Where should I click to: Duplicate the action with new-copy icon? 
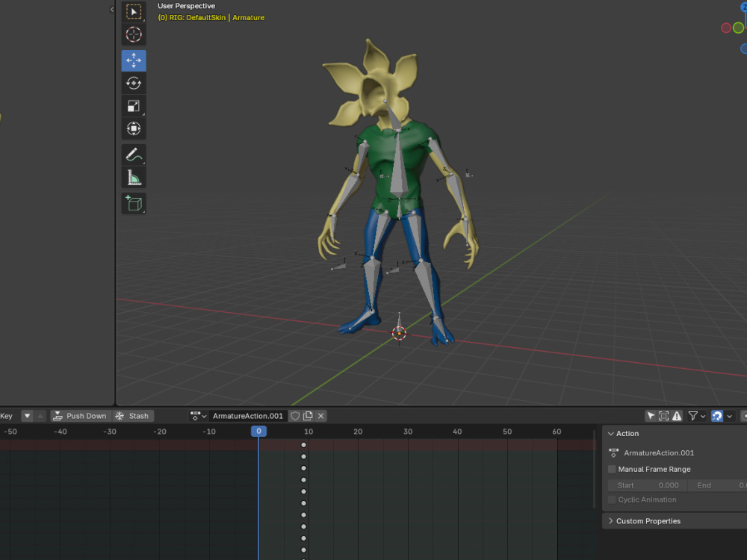(308, 416)
